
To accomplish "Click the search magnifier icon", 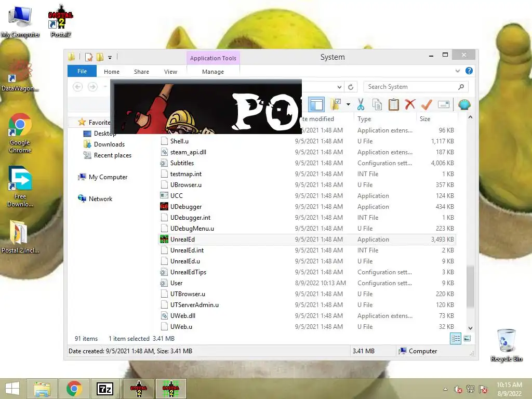I will tap(461, 87).
